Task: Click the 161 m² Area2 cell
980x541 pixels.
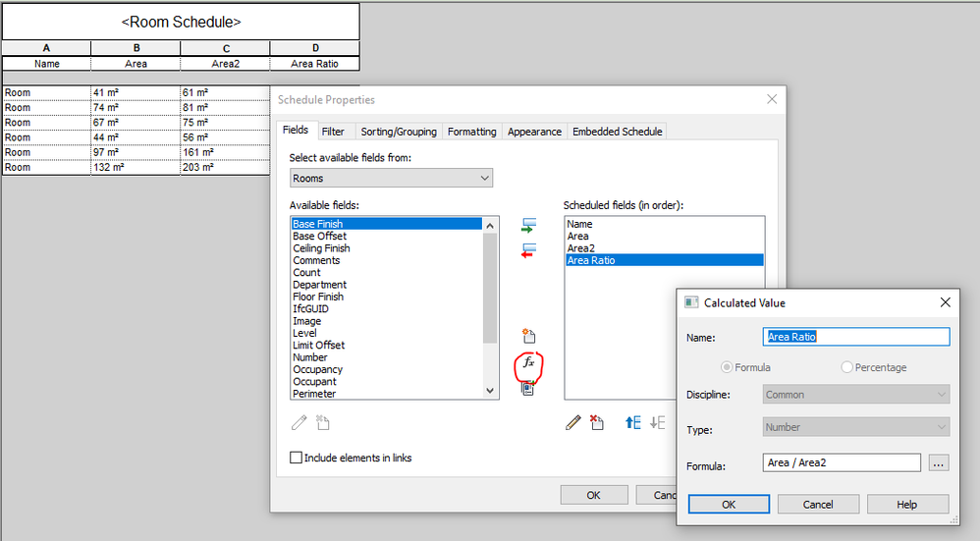Action: [x=225, y=152]
